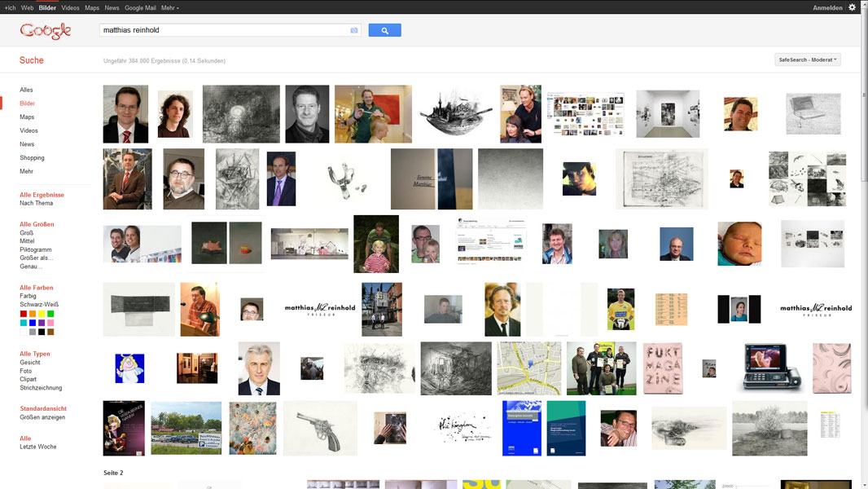Image resolution: width=868 pixels, height=489 pixels.
Task: Pick the green color filter swatch
Action: tap(50, 314)
